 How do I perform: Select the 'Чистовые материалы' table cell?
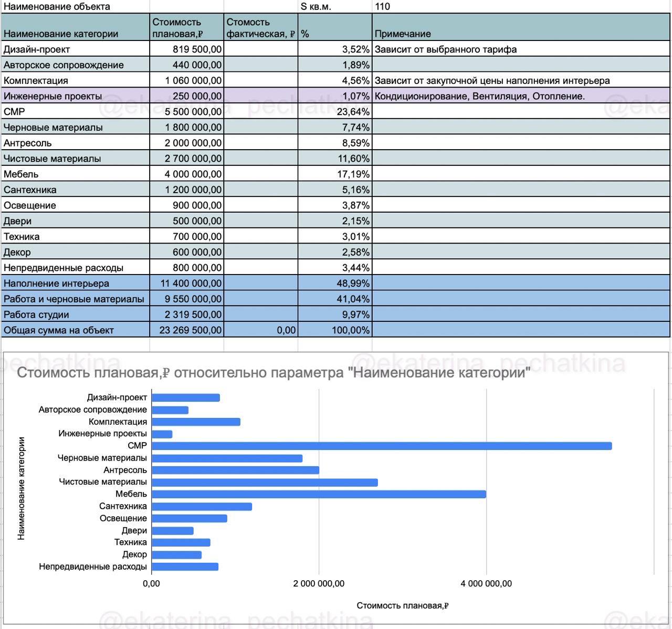(75, 159)
